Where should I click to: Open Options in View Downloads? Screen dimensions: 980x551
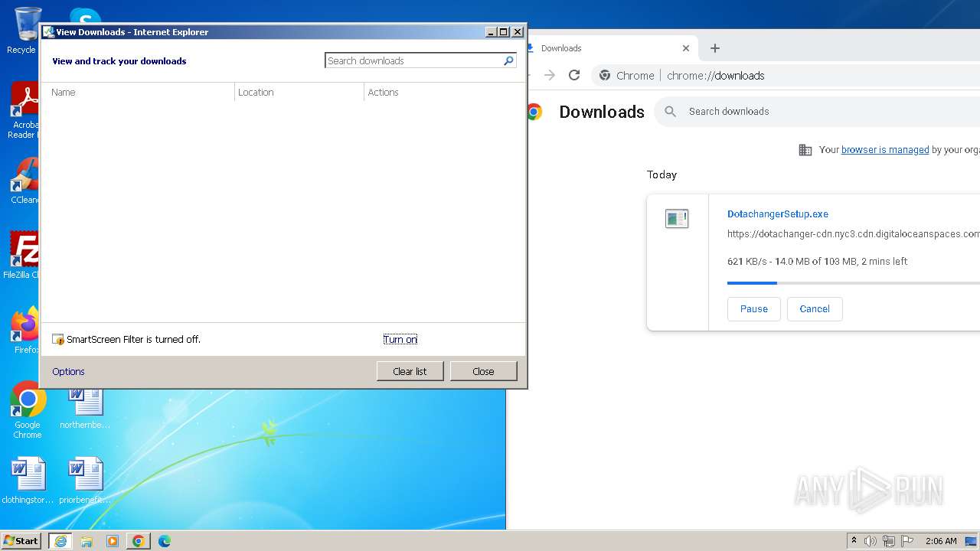pos(68,371)
